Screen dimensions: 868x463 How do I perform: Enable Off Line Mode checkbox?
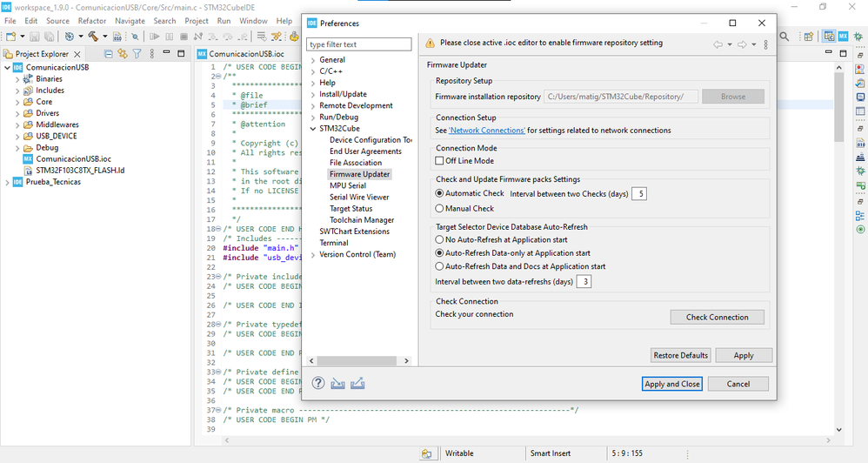coord(439,161)
